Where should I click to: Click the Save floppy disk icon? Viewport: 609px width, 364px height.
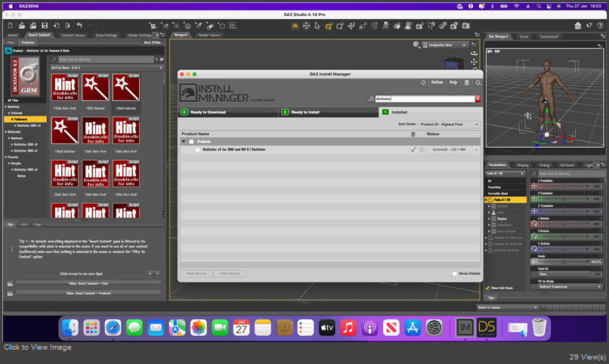pyautogui.click(x=45, y=26)
